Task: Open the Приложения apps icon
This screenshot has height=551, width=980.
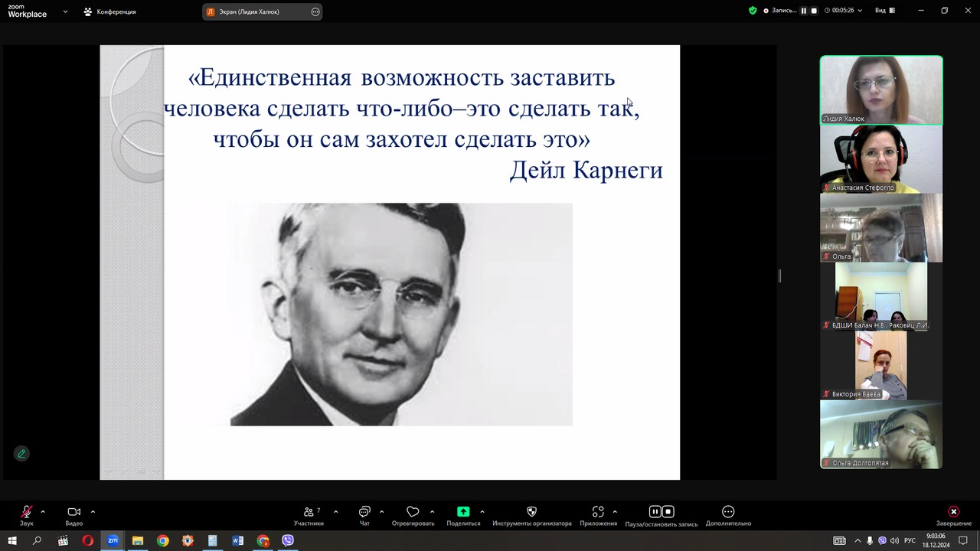Action: tap(598, 512)
